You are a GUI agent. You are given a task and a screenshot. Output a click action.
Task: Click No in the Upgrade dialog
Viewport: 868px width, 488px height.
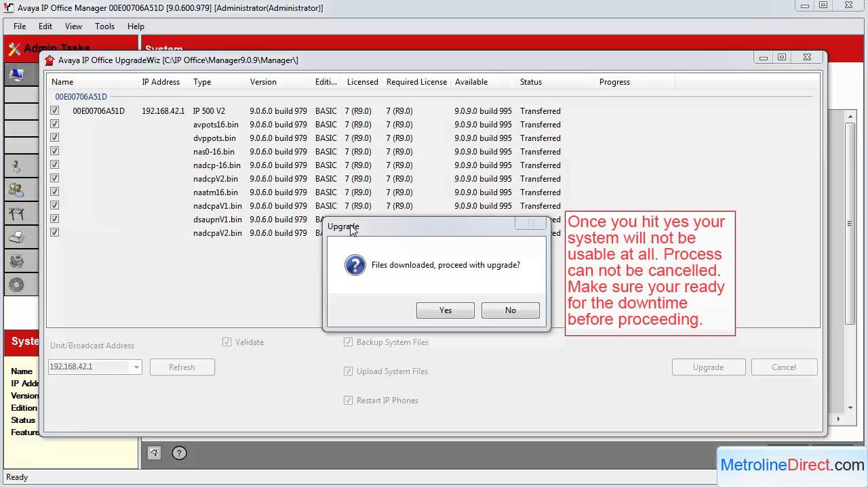(x=511, y=310)
